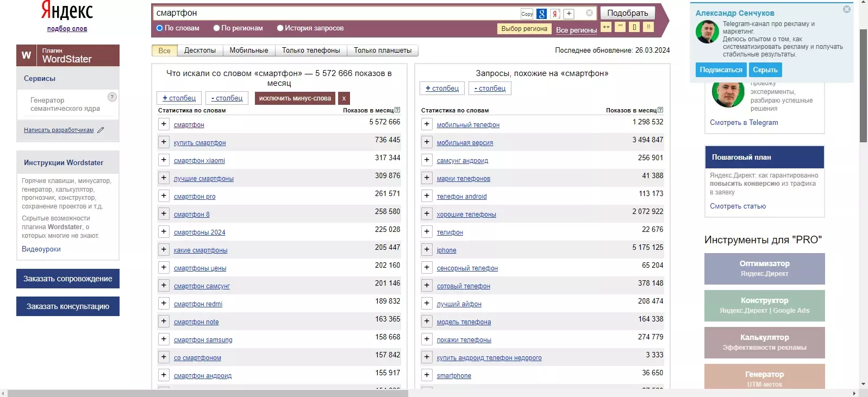Click the Copy query icon in search field
The image size is (868, 397).
click(x=527, y=14)
